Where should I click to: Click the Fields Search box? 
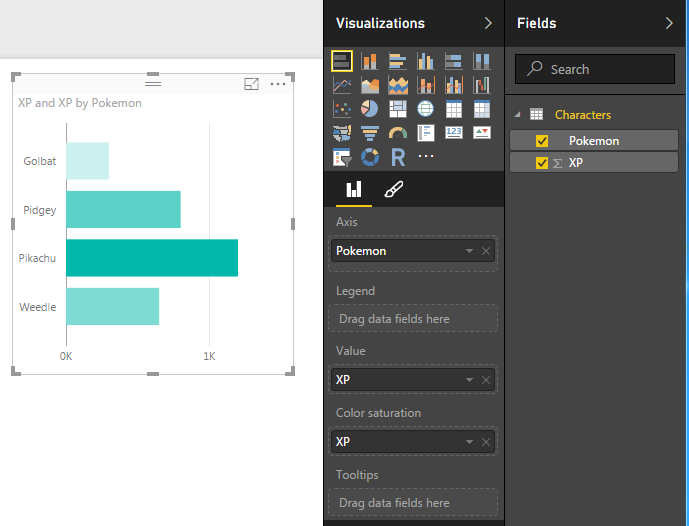(x=595, y=69)
